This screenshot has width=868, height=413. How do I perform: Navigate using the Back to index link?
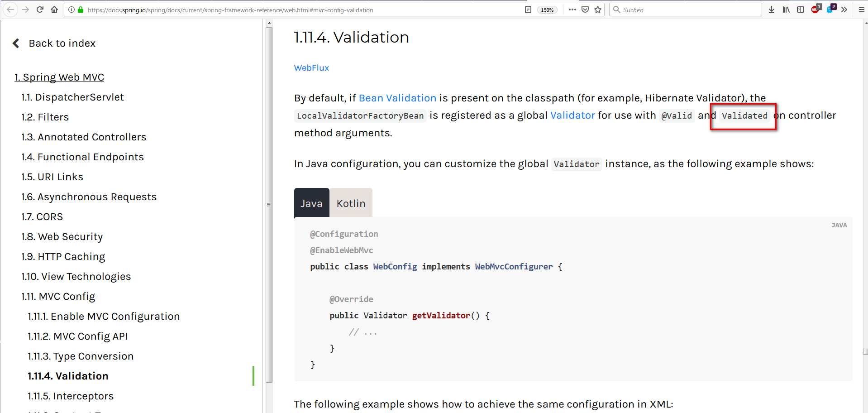pyautogui.click(x=62, y=43)
